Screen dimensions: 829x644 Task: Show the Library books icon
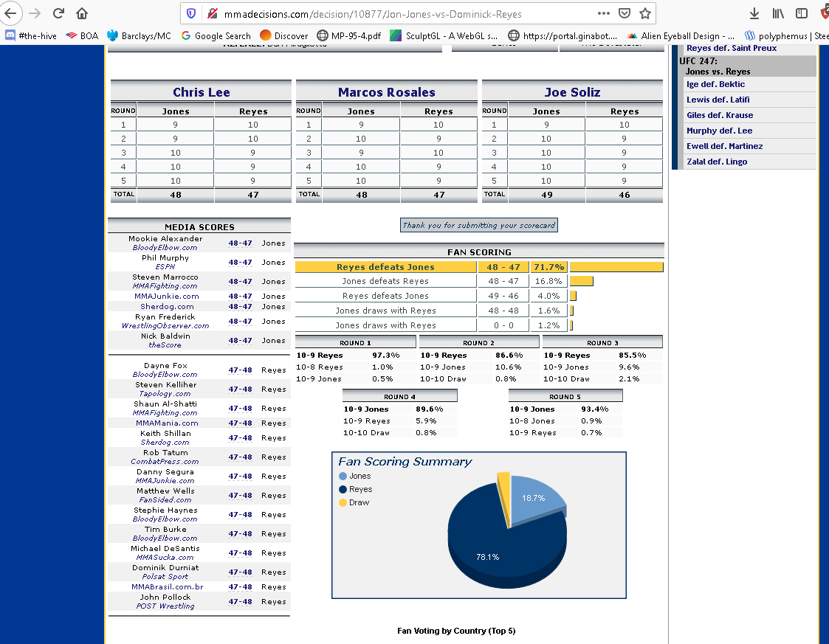(778, 14)
